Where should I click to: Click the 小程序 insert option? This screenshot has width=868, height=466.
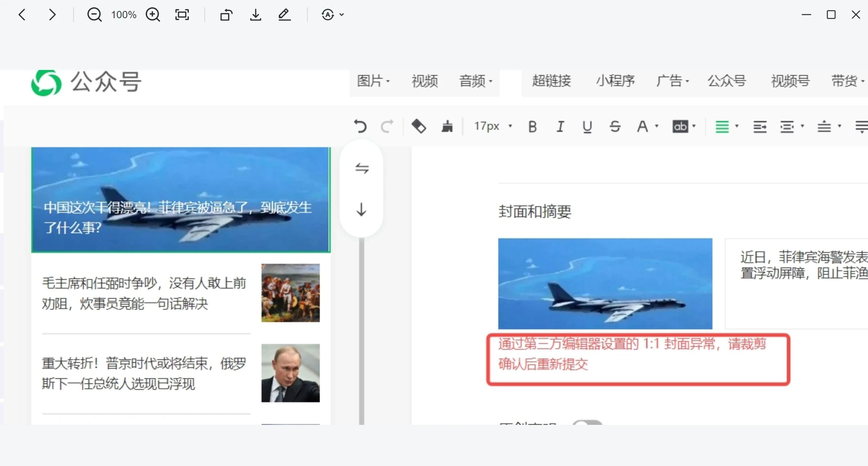[615, 81]
